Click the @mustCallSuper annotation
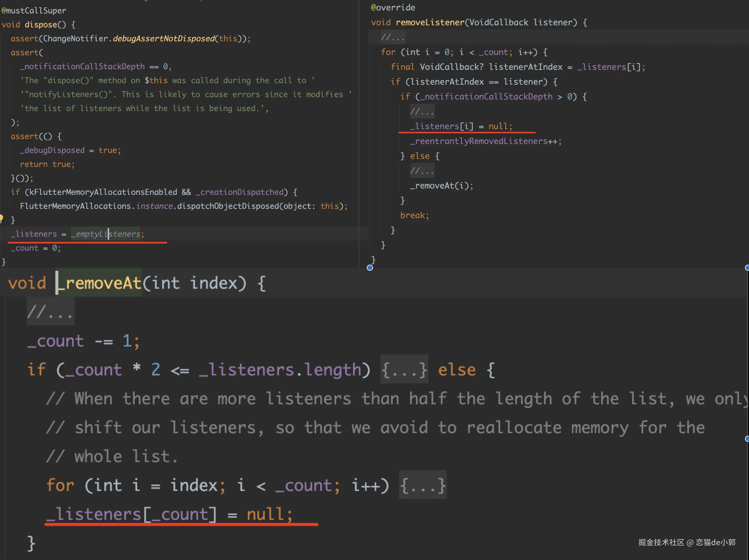The image size is (749, 560). [34, 10]
